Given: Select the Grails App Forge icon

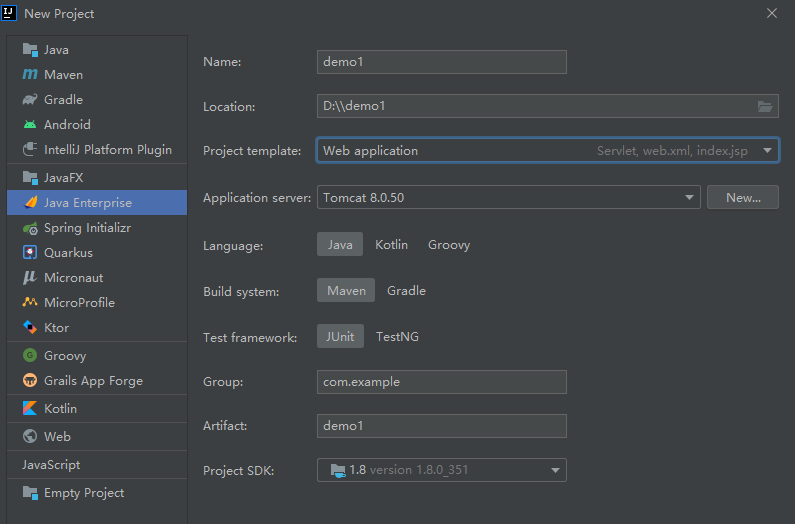Looking at the screenshot, I should click(30, 380).
